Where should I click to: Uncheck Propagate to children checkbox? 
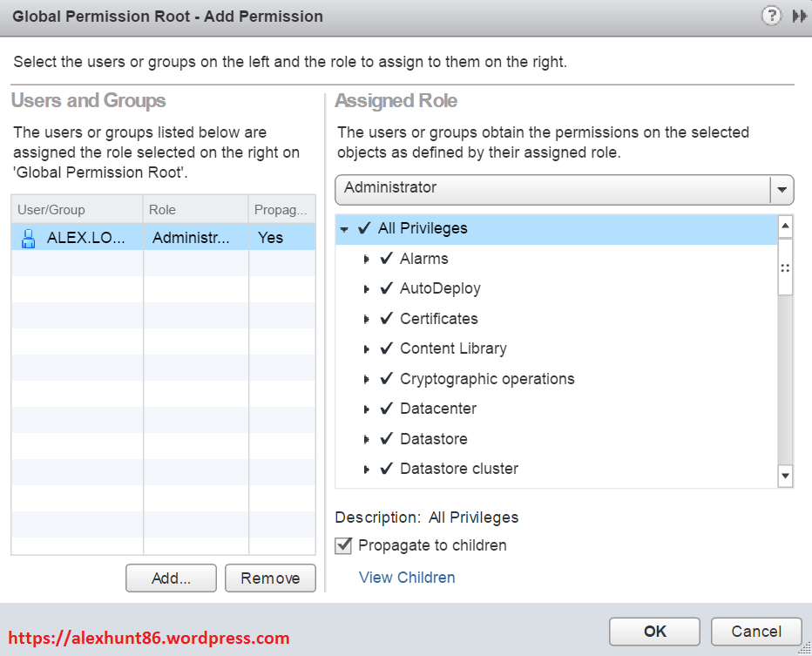point(344,545)
